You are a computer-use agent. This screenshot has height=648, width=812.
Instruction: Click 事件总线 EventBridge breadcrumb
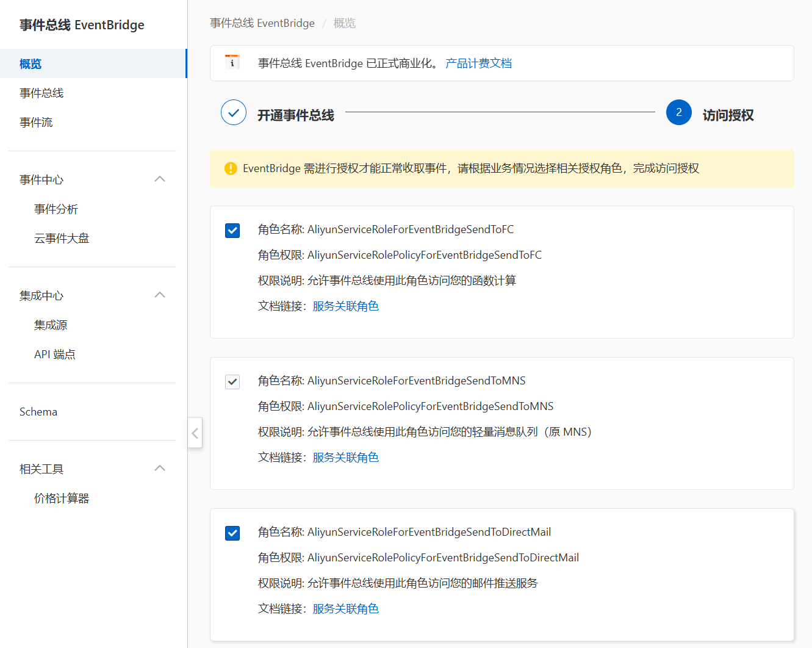(262, 23)
